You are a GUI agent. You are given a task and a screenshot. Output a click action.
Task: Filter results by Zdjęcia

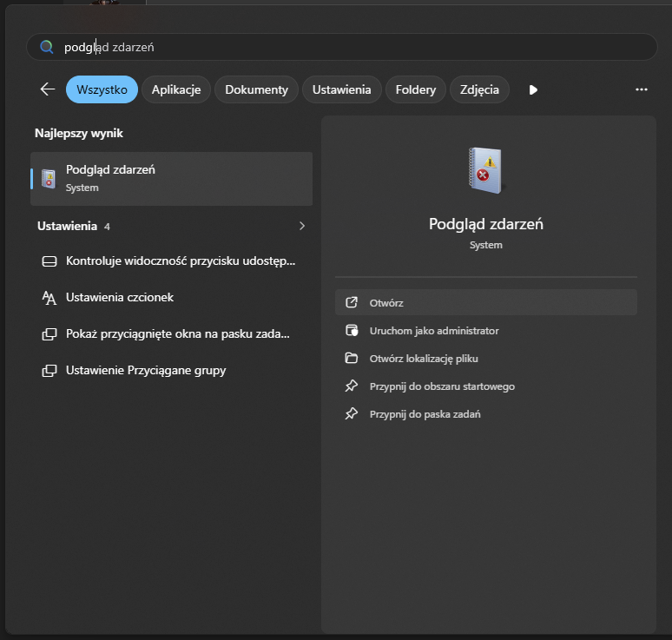click(x=479, y=89)
